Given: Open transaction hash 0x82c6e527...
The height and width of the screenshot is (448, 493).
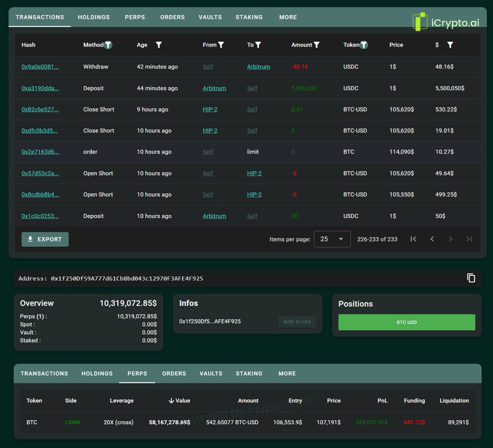Looking at the screenshot, I should coord(40,110).
